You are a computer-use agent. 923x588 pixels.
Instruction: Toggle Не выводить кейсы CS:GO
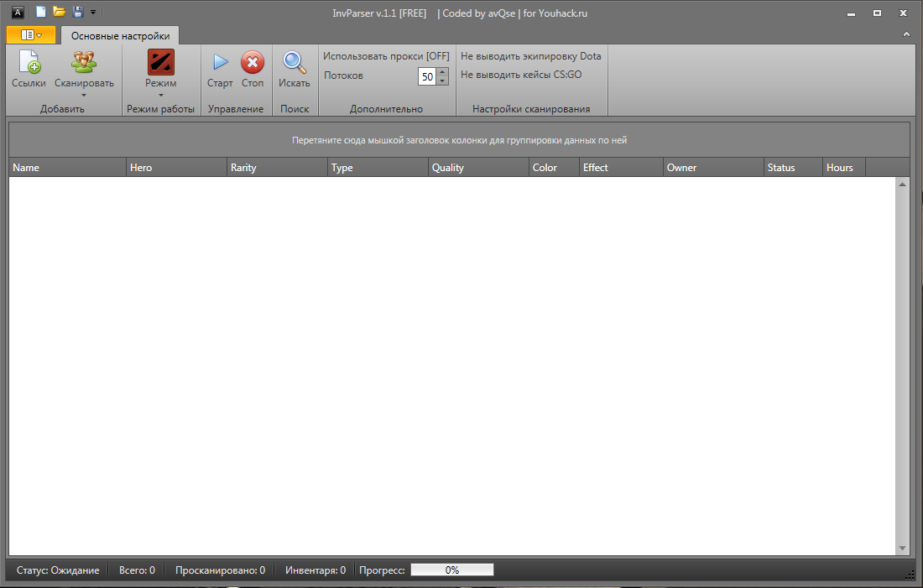[521, 75]
